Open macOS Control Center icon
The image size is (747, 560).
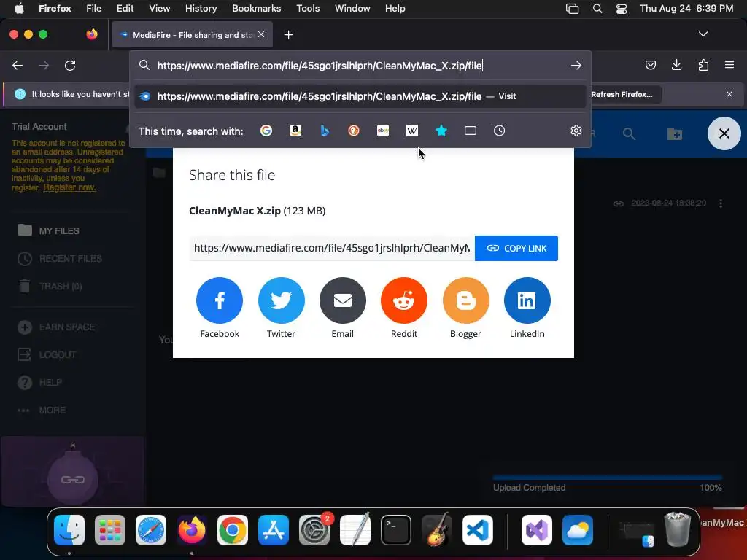pyautogui.click(x=622, y=9)
